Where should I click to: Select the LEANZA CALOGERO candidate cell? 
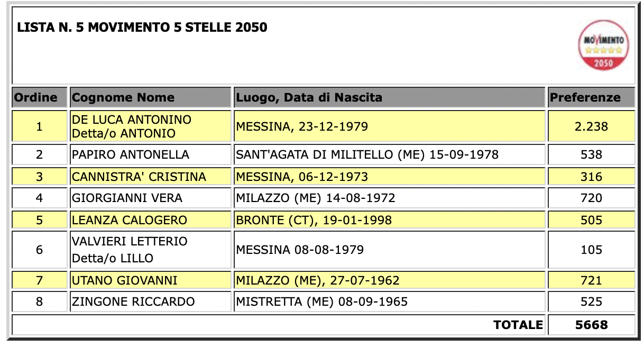click(151, 220)
